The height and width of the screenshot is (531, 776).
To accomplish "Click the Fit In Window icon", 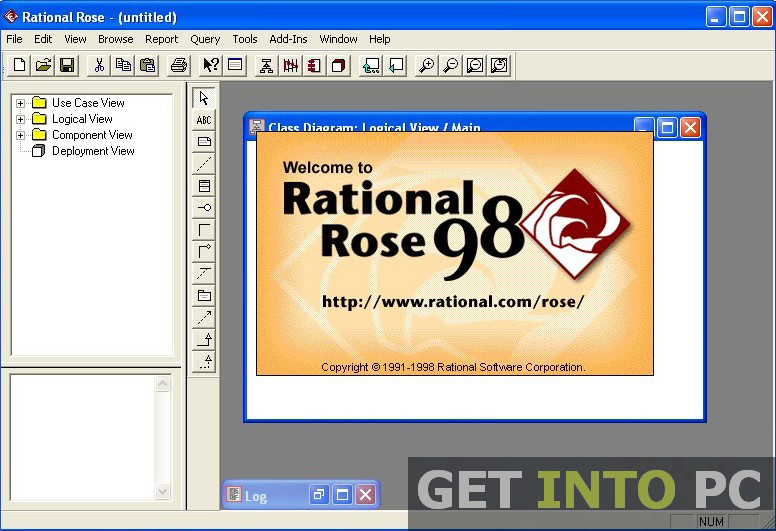I will pos(475,65).
